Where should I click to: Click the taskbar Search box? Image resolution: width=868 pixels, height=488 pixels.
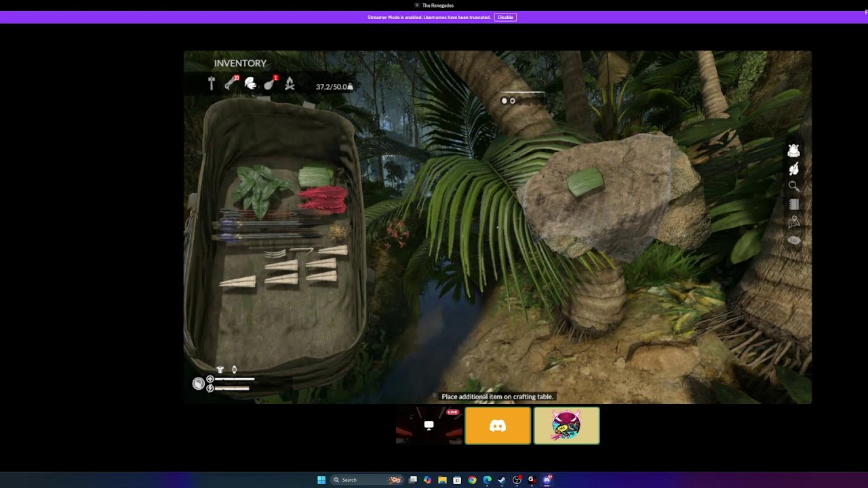click(x=367, y=480)
